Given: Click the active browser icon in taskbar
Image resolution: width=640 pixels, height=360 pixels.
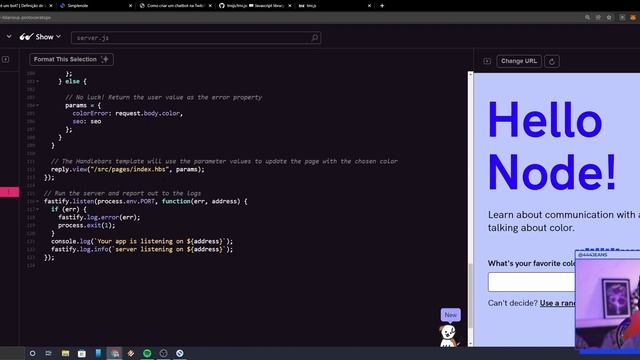Looking at the screenshot, I should (x=114, y=353).
